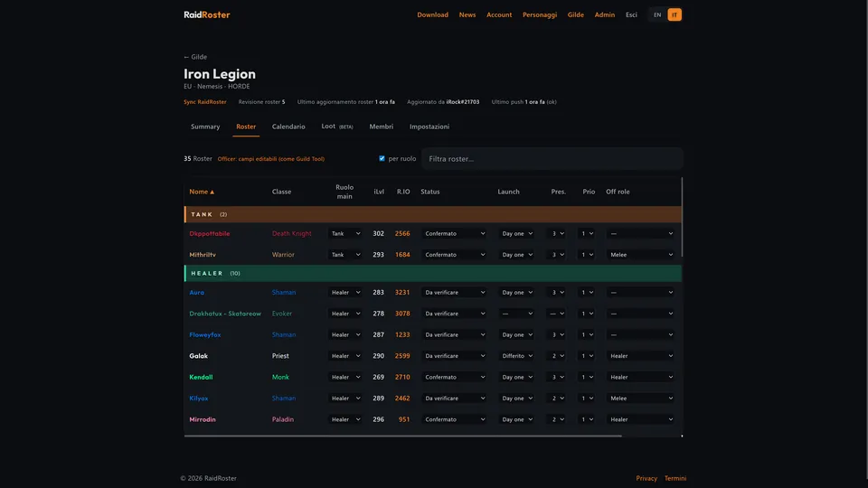This screenshot has width=868, height=488.
Task: Click the horizontal scrollbar under the roster
Action: (x=403, y=436)
